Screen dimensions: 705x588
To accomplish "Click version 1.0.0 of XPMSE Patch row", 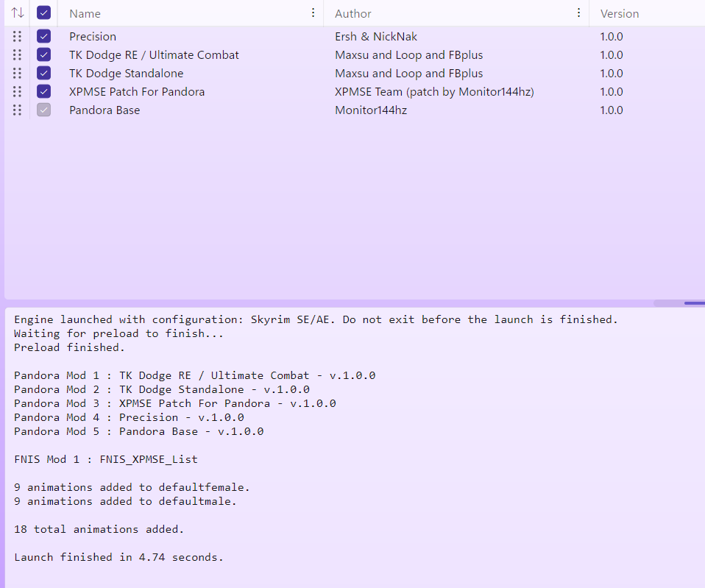I will coord(612,92).
